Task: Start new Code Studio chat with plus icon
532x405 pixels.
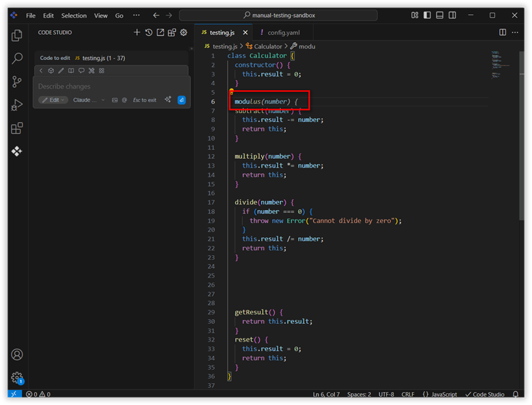Action: coord(137,33)
